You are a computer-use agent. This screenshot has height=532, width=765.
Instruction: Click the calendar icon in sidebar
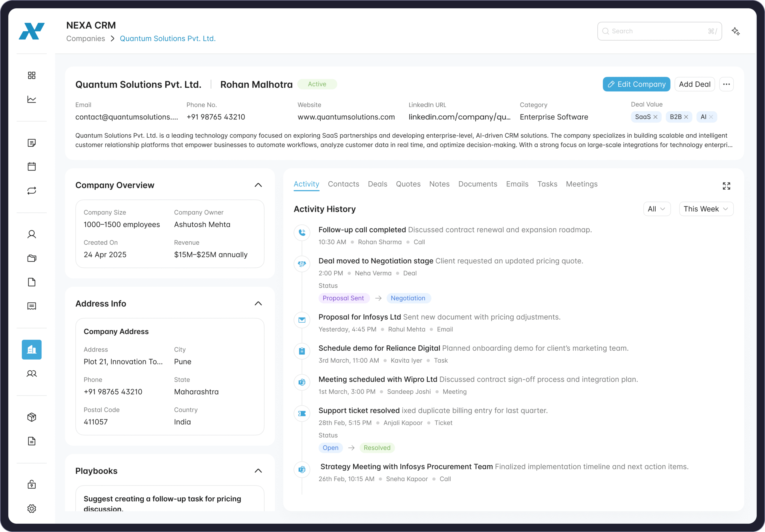(32, 167)
